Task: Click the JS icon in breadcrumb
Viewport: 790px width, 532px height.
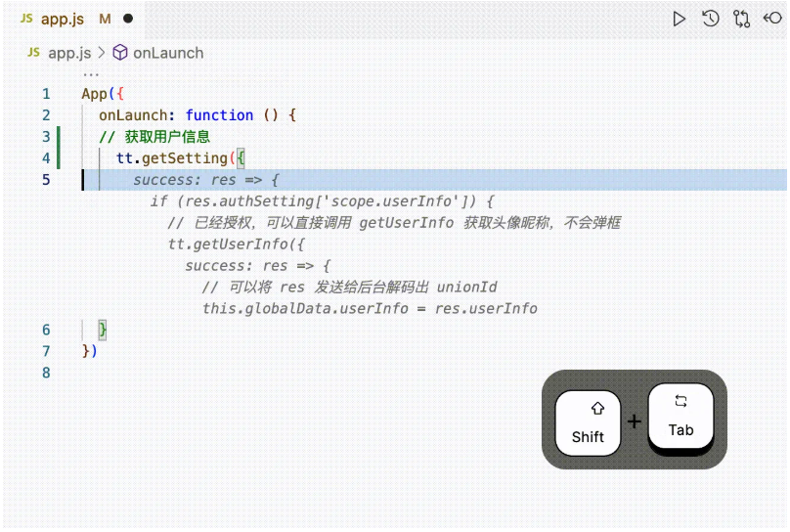Action: [x=34, y=53]
